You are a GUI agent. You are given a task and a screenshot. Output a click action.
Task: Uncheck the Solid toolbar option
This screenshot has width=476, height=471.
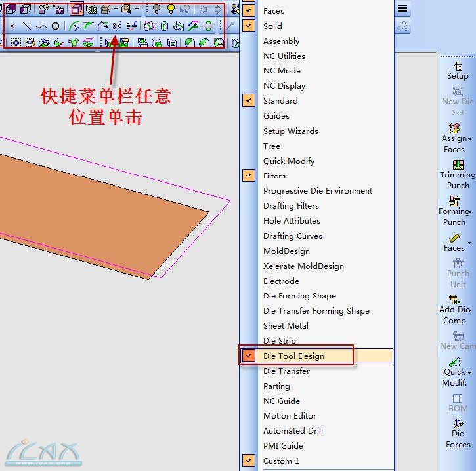click(x=248, y=26)
